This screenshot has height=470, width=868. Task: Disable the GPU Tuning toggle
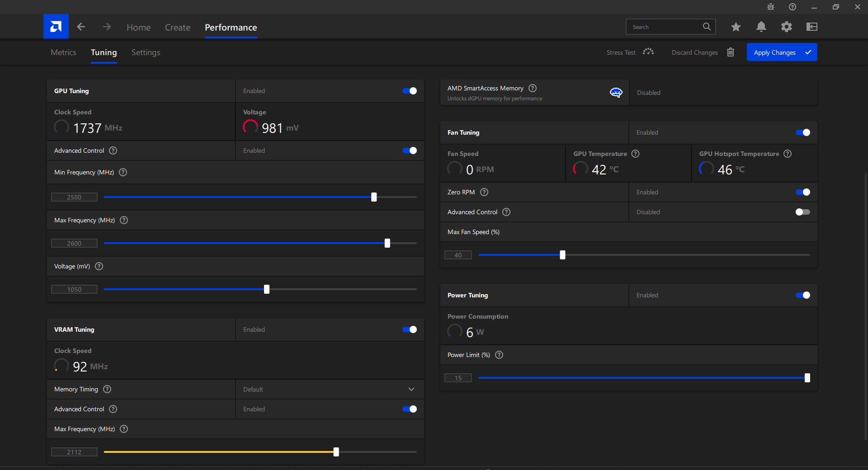[x=410, y=91]
